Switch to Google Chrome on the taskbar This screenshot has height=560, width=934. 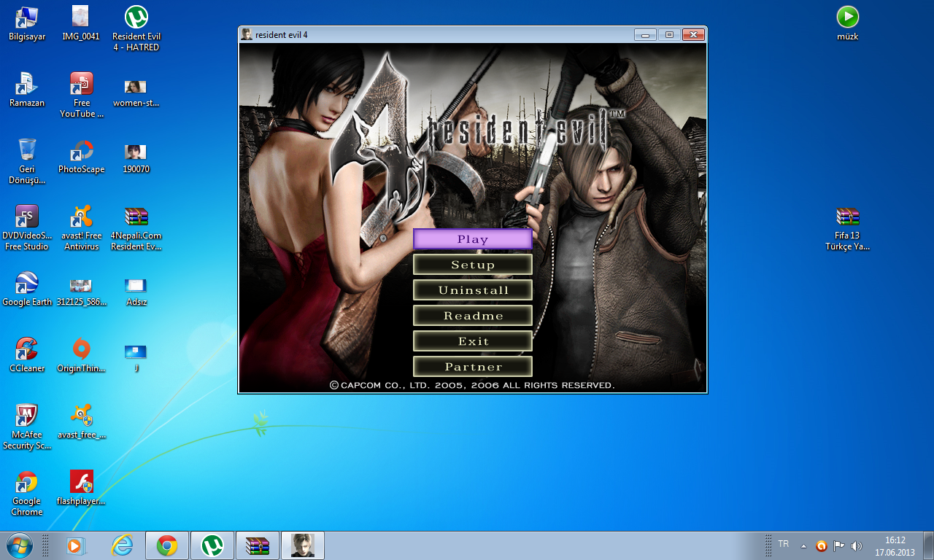tap(167, 545)
